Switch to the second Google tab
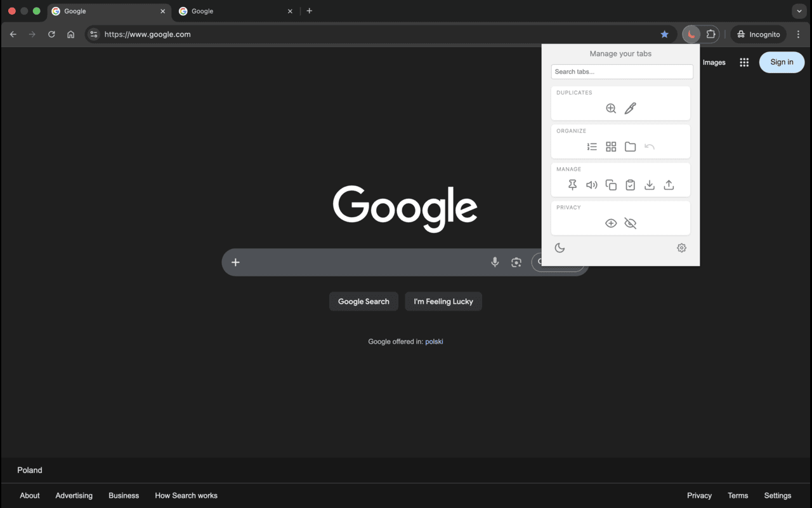 click(235, 11)
